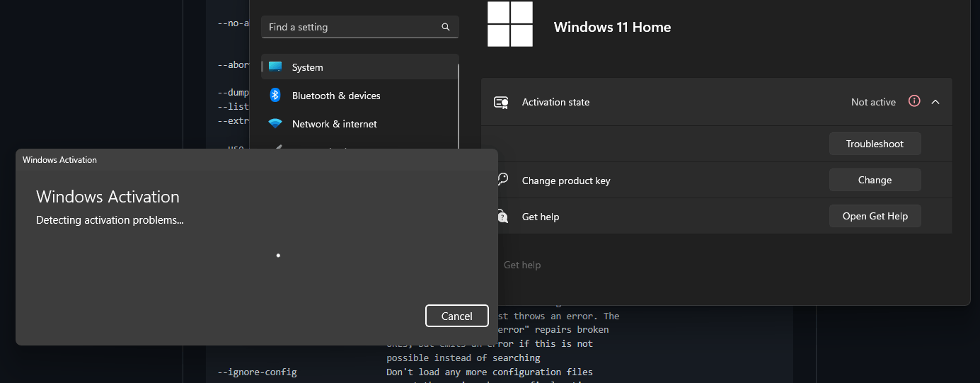Click the Windows Activation dialog title bar

[x=257, y=160]
